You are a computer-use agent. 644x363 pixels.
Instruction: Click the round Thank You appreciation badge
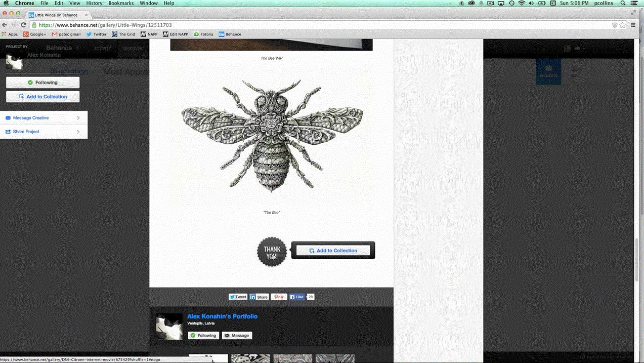[x=272, y=252]
